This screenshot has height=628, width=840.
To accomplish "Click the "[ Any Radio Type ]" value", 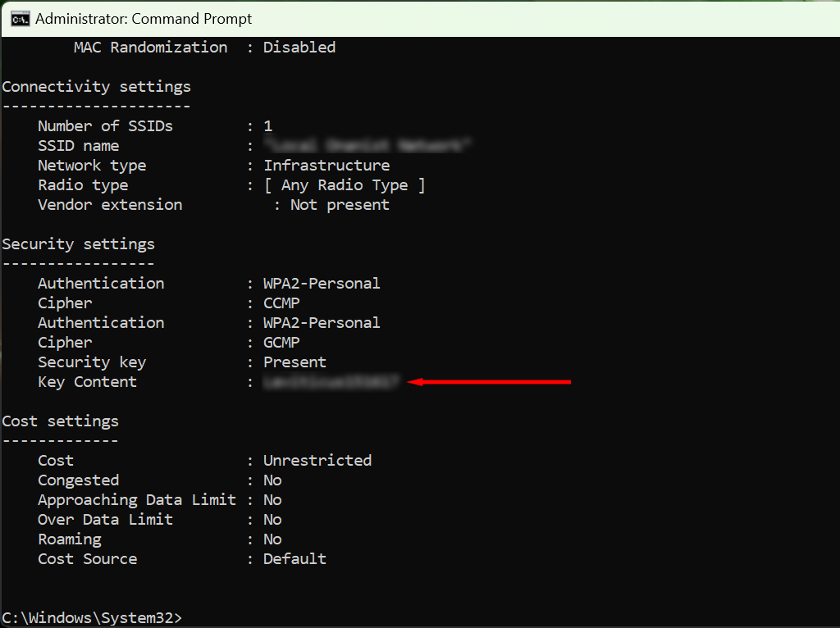I will click(x=345, y=185).
